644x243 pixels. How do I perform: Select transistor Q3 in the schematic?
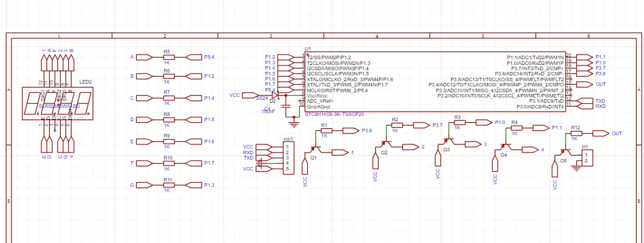click(x=447, y=141)
